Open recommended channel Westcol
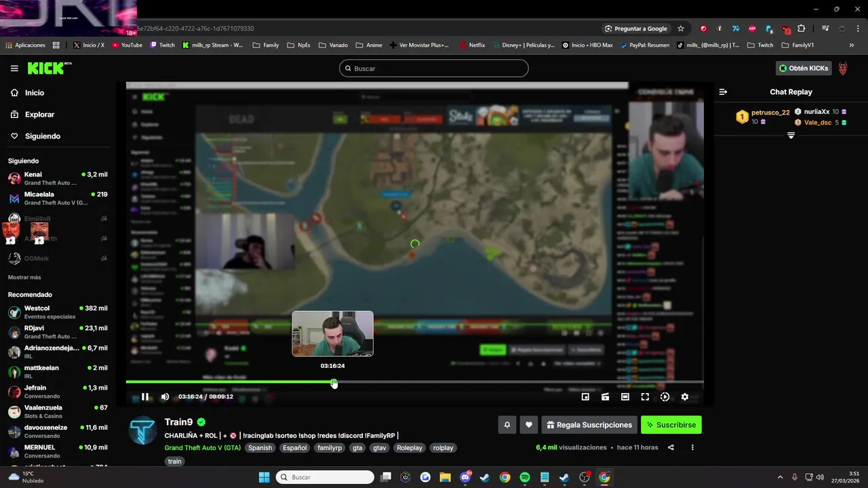Viewport: 868px width, 488px height. click(x=58, y=312)
